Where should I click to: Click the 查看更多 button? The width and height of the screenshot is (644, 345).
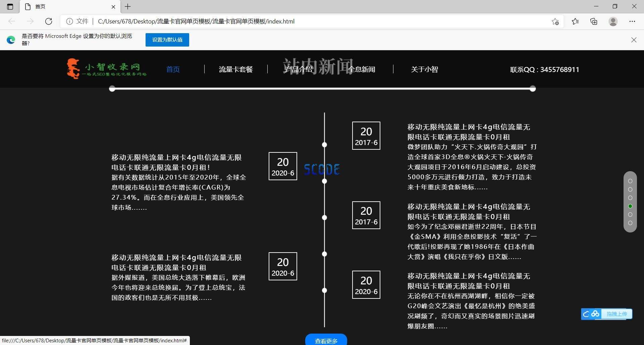click(326, 341)
